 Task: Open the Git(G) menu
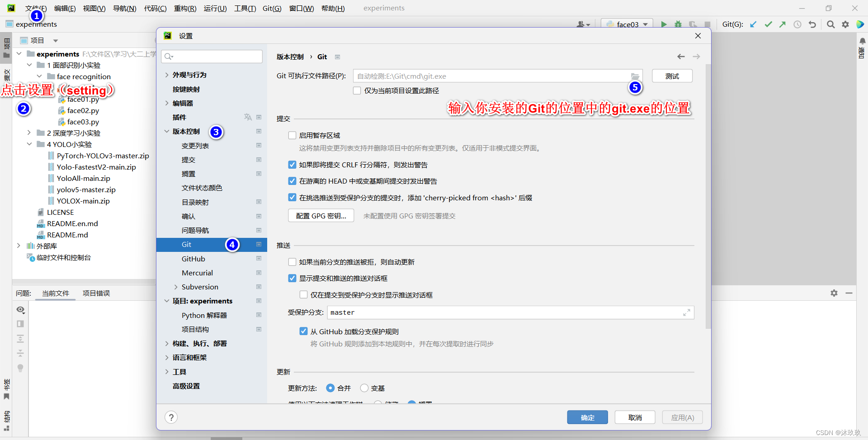tap(272, 8)
